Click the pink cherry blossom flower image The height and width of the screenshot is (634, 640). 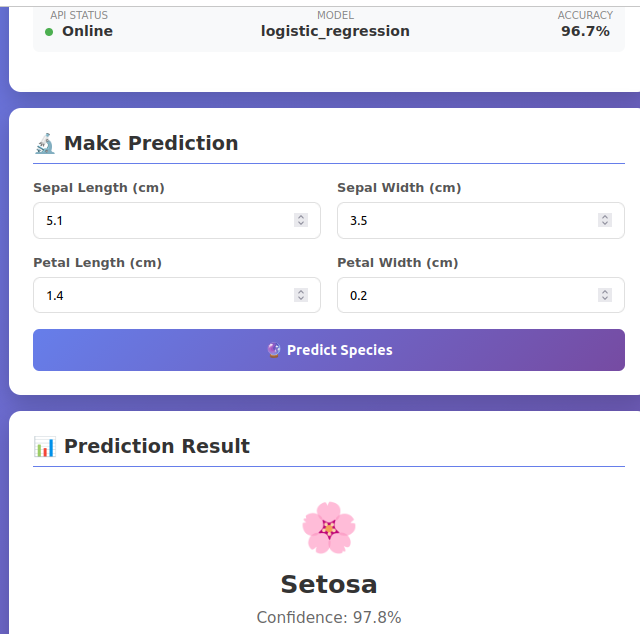click(x=328, y=527)
